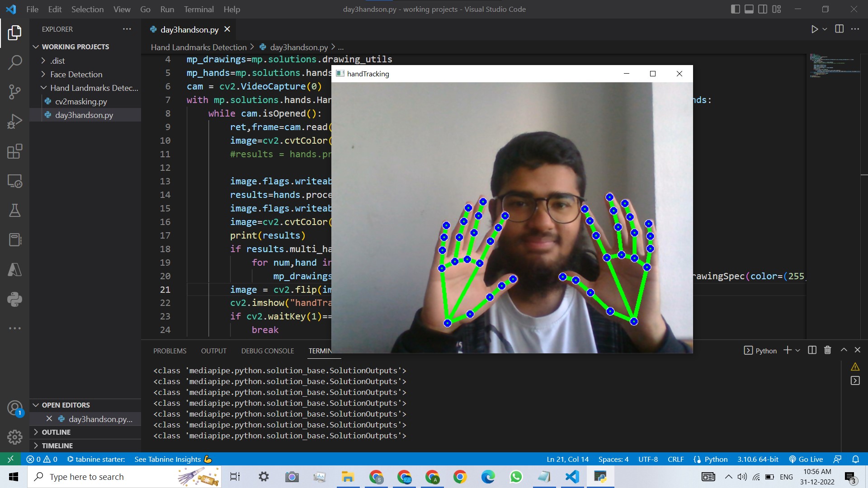
Task: Click the remote window indicator
Action: 10,459
